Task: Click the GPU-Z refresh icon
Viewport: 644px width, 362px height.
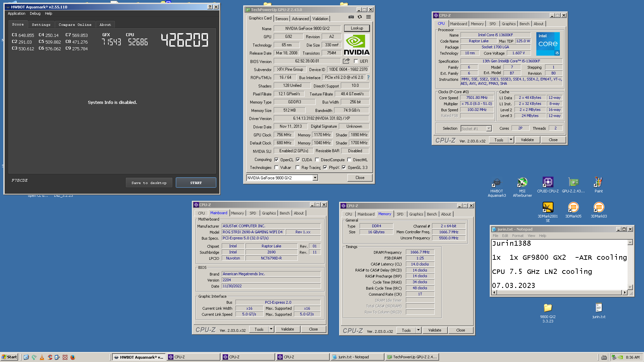Action: pyautogui.click(x=360, y=17)
